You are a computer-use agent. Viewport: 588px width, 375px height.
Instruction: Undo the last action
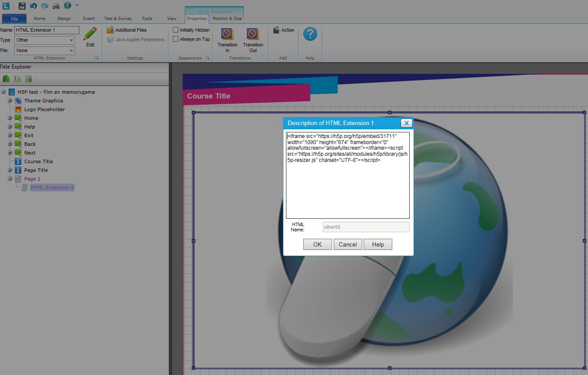(33, 6)
